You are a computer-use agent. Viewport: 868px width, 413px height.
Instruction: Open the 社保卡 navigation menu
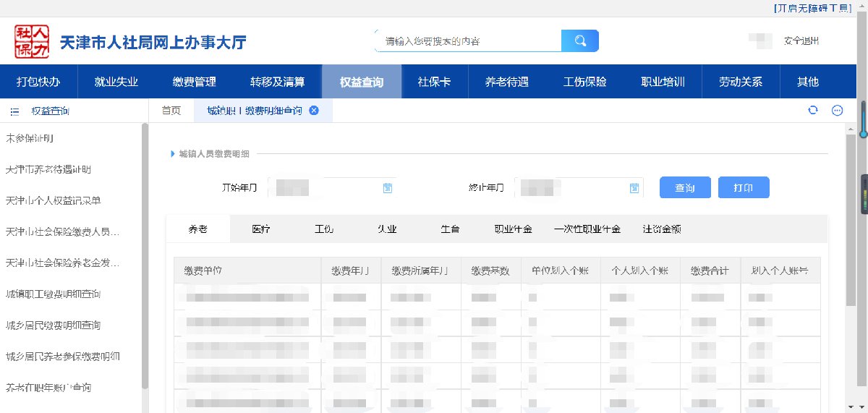click(434, 82)
